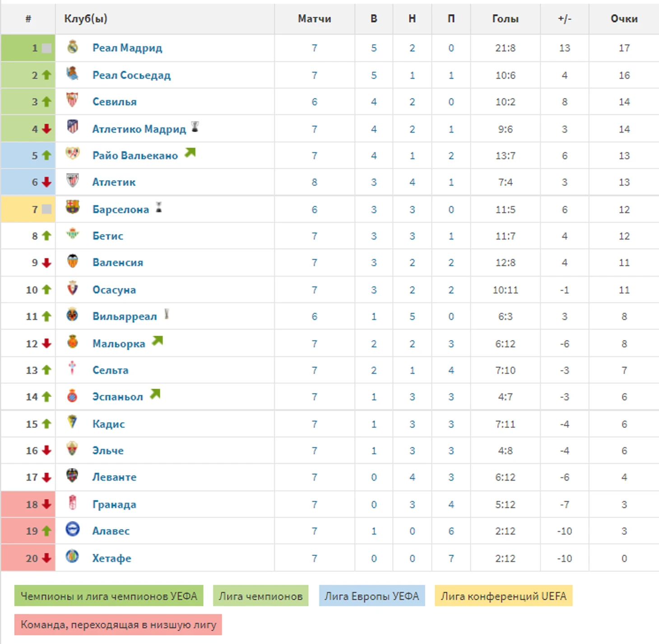
Task: Open the Реал Мадрид team link
Action: pyautogui.click(x=127, y=48)
